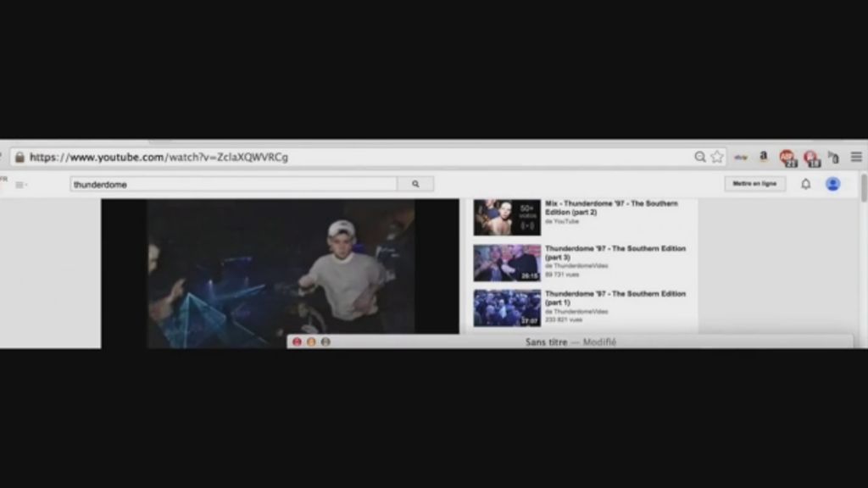Open the YouTube notifications bell
Screen dimensions: 868x488
(805, 184)
